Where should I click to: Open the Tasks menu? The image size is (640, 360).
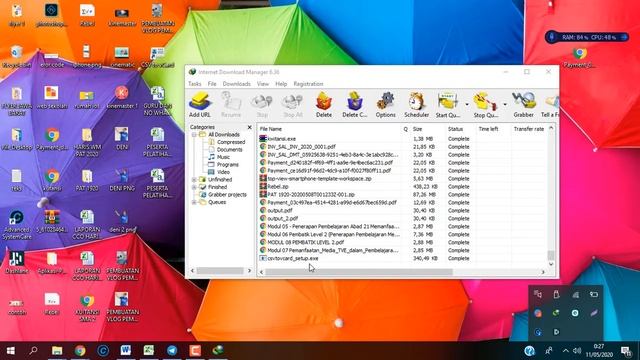[195, 84]
